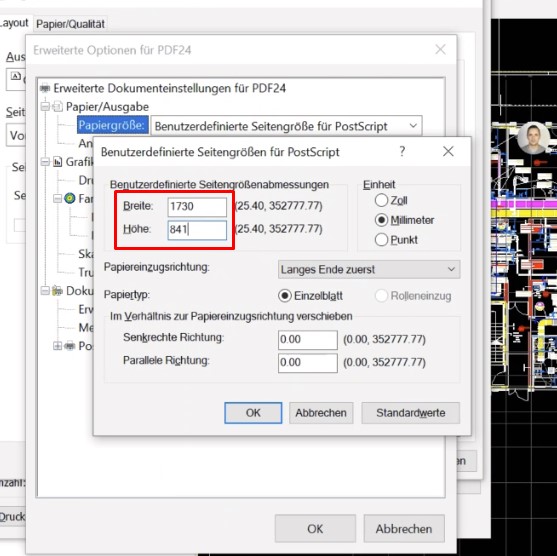This screenshot has width=557, height=556.
Task: Confirm the PostScript page size dialog with OK
Action: click(x=253, y=413)
